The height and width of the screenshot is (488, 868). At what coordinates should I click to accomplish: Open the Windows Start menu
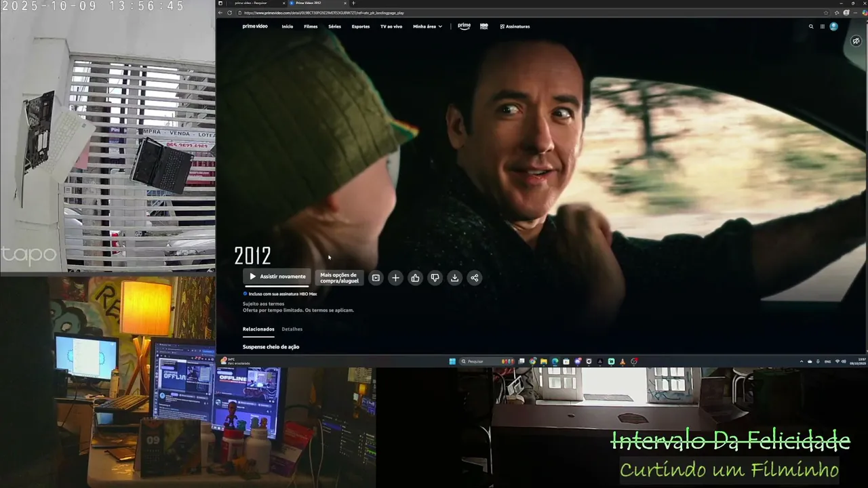pos(452,361)
